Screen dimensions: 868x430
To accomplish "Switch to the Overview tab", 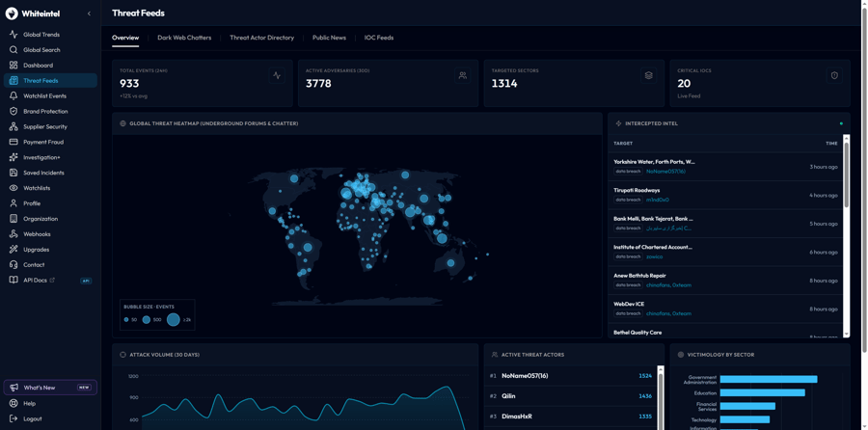I will point(125,38).
